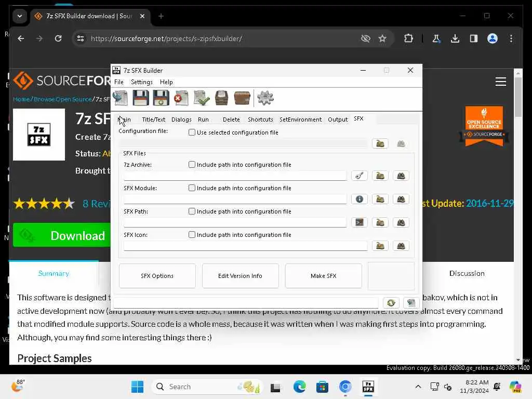Switch to the SetEnvironment tab
Screen dimensions: 532x399
pos(301,119)
